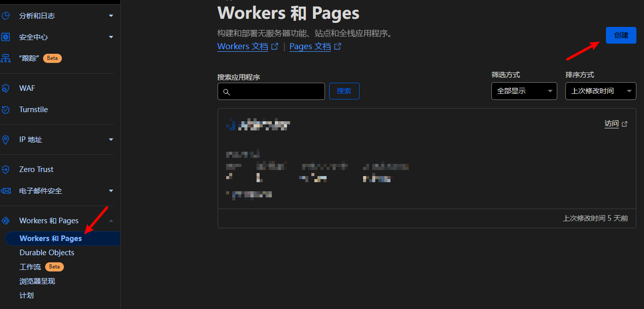Click the Trace (跟踪) network sidebar icon
This screenshot has width=644, height=309.
(6, 58)
